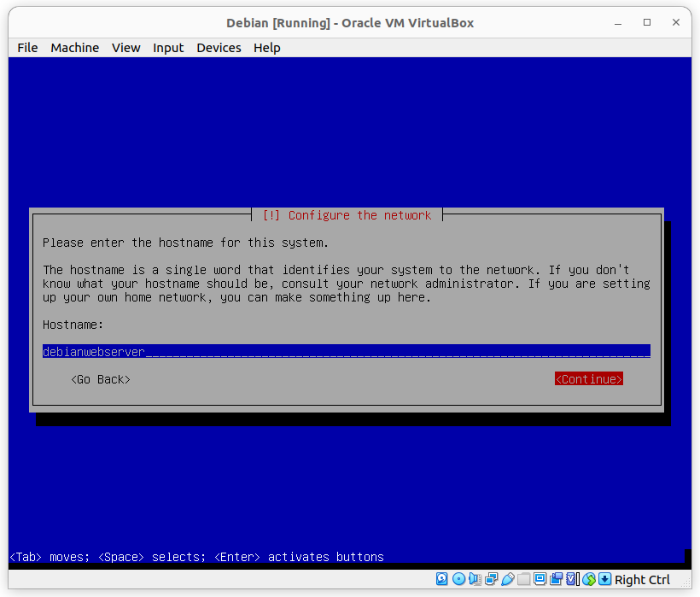Select the Go Back button
The width and height of the screenshot is (700, 597).
pyautogui.click(x=101, y=379)
